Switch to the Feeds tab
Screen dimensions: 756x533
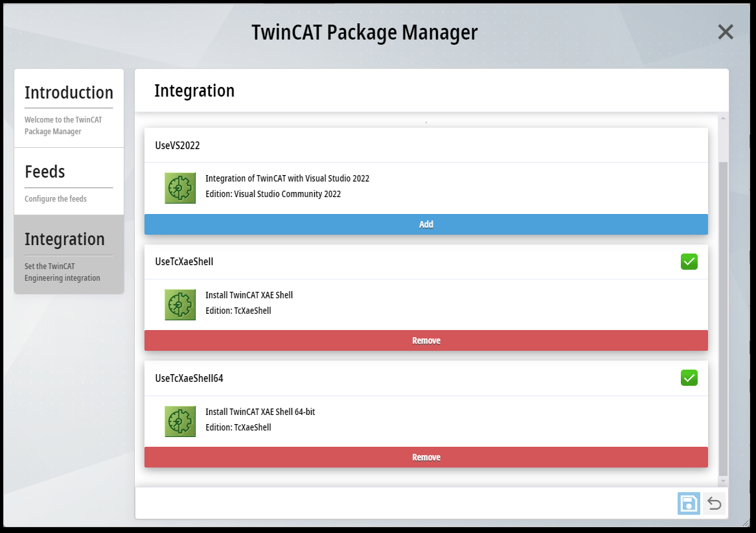[69, 181]
